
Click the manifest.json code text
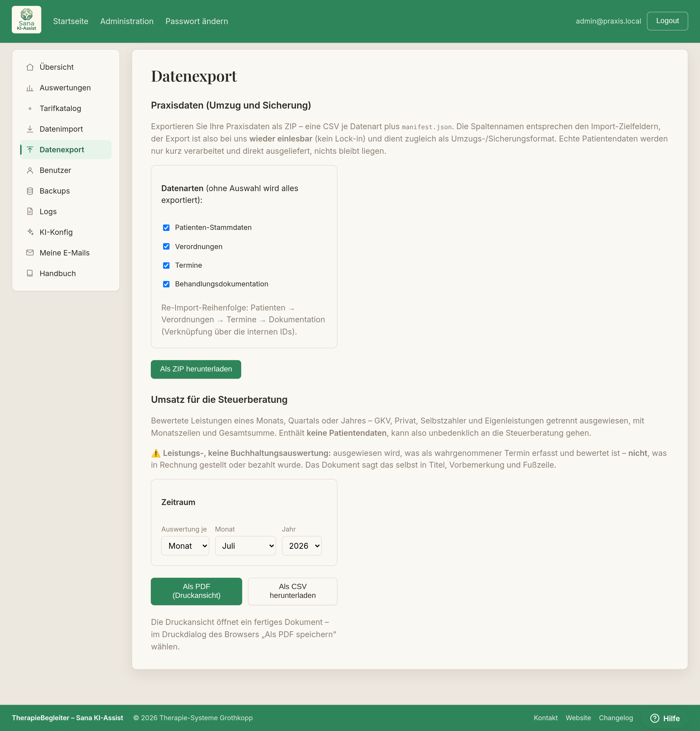[x=427, y=127]
